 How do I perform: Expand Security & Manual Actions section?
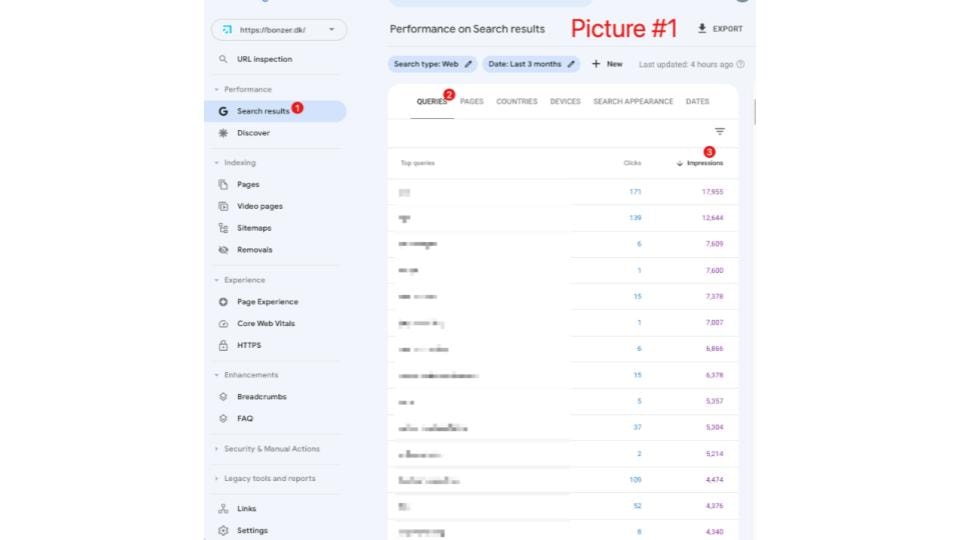217,449
